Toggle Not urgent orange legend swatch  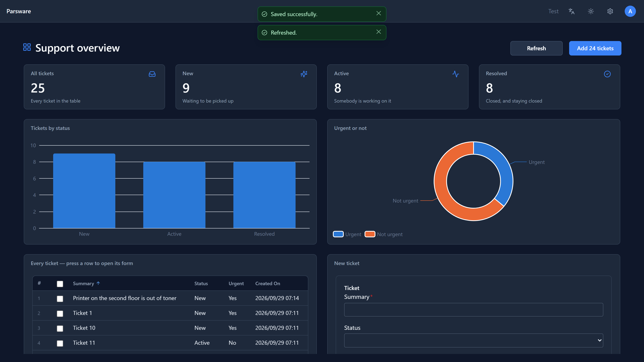pos(370,234)
